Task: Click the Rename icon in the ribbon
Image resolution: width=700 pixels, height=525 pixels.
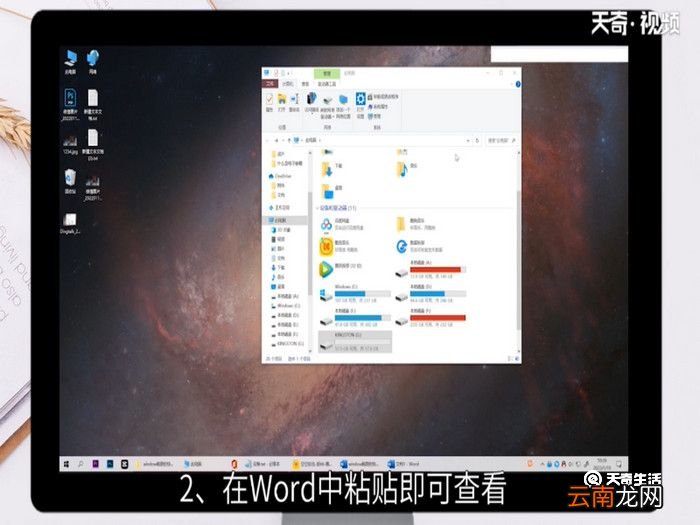Action: pos(294,102)
